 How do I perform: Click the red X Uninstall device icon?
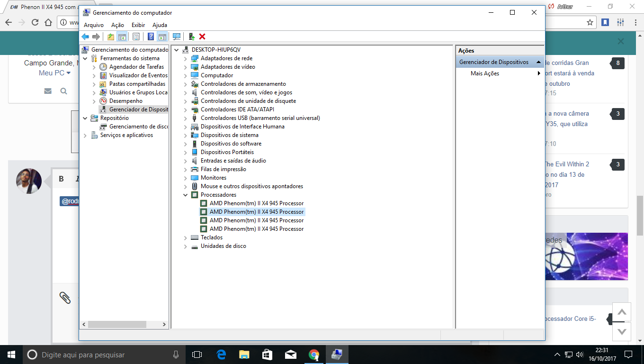(202, 36)
